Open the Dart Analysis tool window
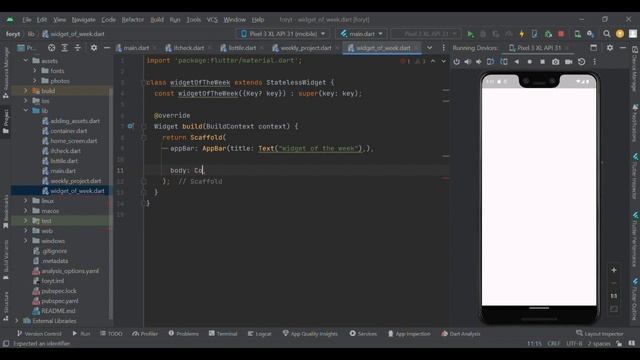Image resolution: width=640 pixels, height=360 pixels. click(x=461, y=333)
